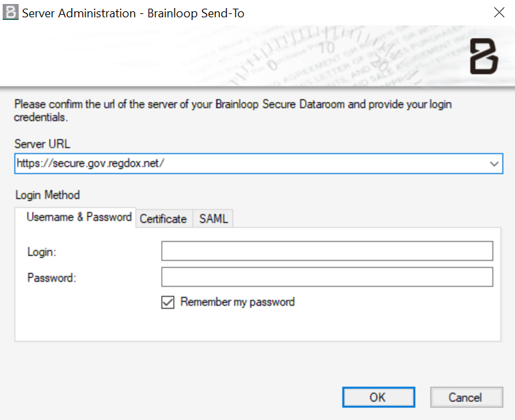Screen dimensions: 515x420
Task: Uncheck Remember my password checkbox
Action: coord(168,302)
